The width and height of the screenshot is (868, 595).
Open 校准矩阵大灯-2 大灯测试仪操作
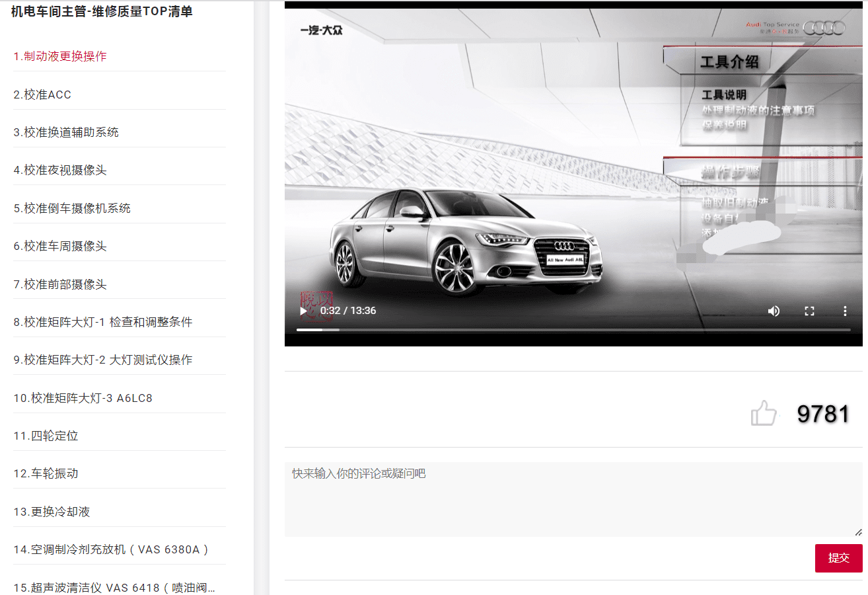pyautogui.click(x=102, y=359)
